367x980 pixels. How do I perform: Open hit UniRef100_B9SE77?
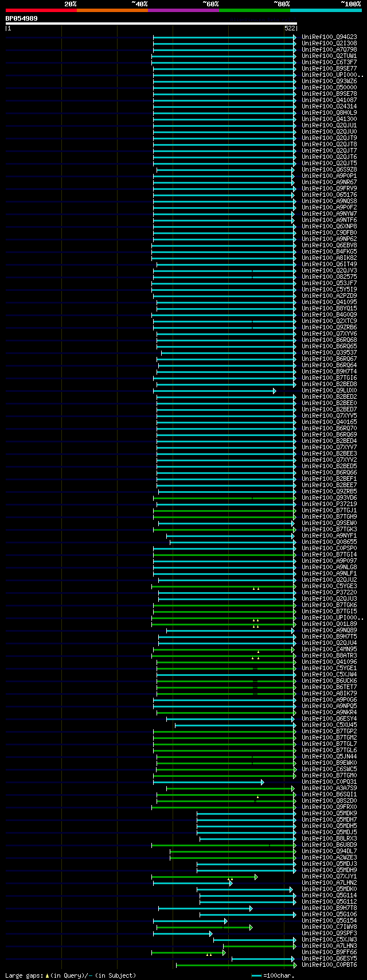tap(329, 69)
